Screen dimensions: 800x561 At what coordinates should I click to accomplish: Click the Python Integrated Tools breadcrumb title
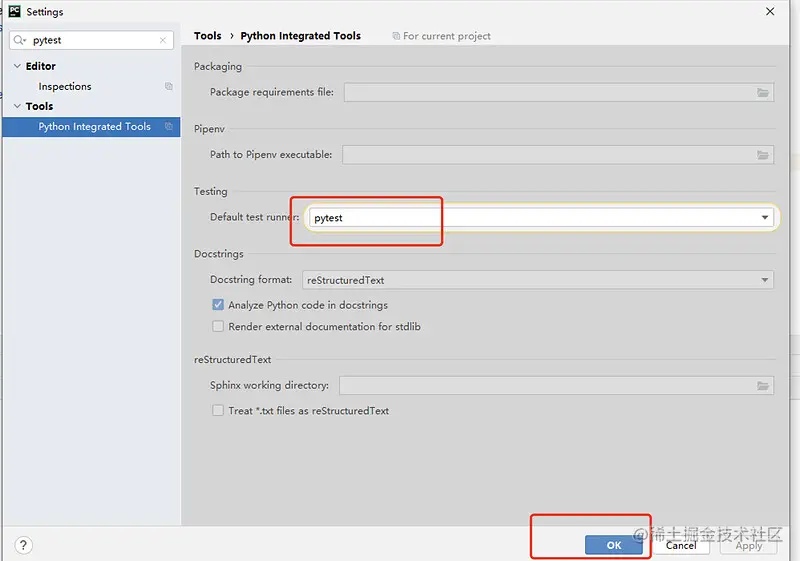coord(301,36)
